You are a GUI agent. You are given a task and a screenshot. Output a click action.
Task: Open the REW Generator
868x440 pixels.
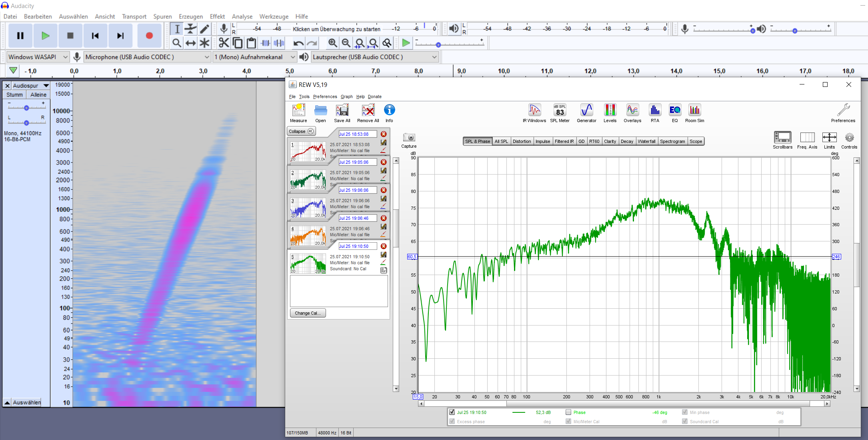[586, 113]
